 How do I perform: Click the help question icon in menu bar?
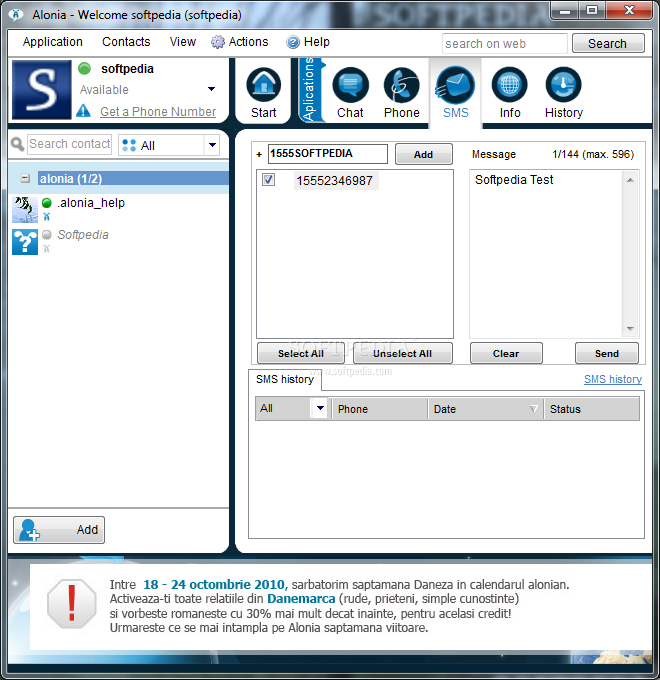tap(293, 42)
